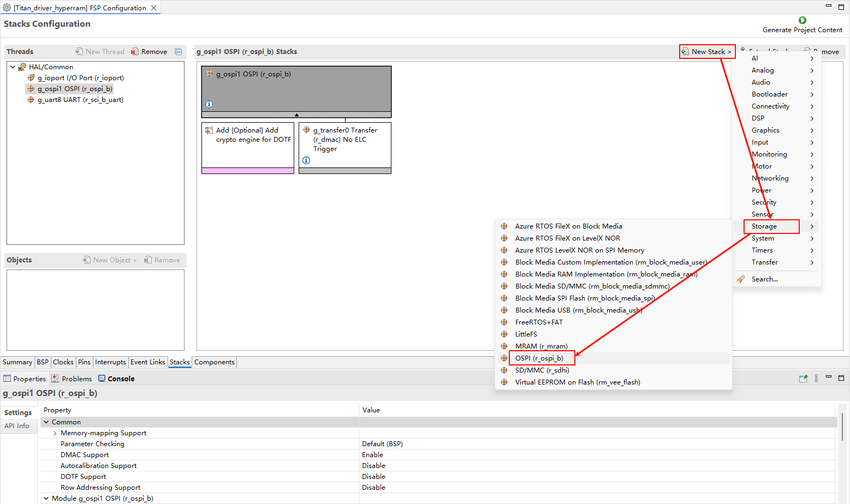The image size is (850, 504).
Task: Click the Generate Project Content icon
Action: pos(802,20)
